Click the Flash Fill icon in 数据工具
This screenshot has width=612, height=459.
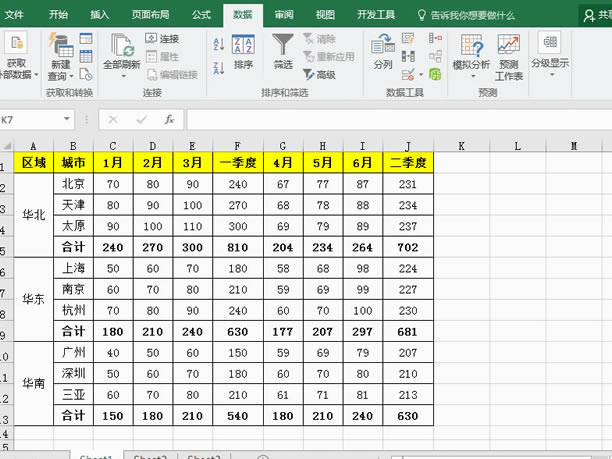point(408,38)
